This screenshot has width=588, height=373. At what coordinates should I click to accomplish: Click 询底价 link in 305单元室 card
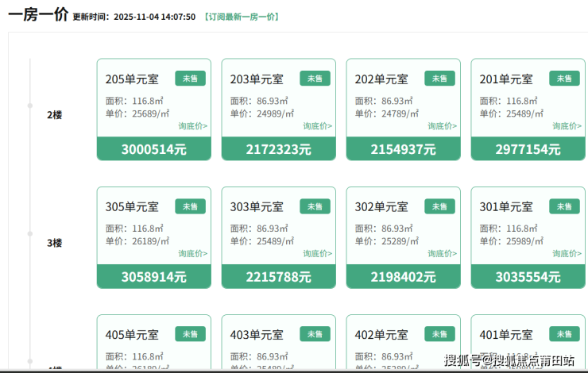coord(192,254)
